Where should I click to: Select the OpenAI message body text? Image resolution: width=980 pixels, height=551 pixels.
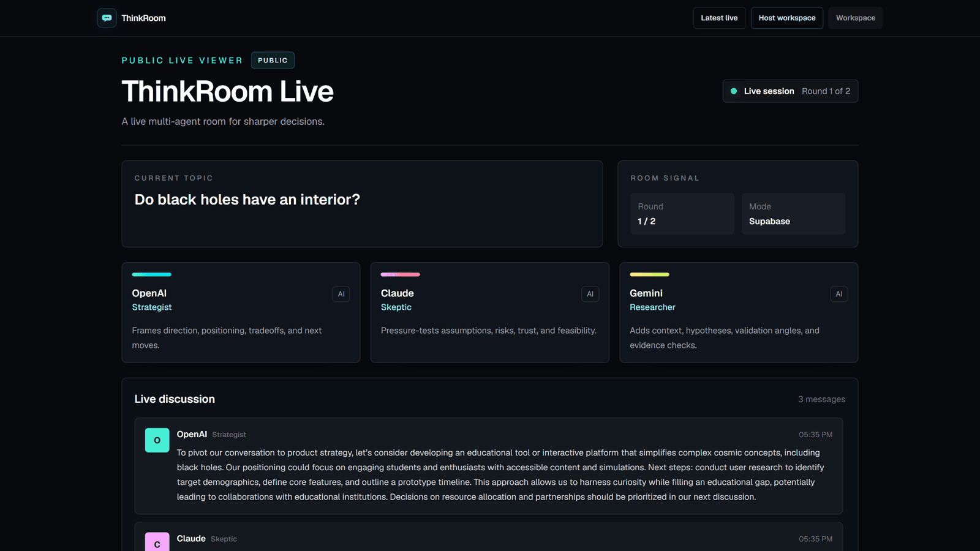point(500,474)
